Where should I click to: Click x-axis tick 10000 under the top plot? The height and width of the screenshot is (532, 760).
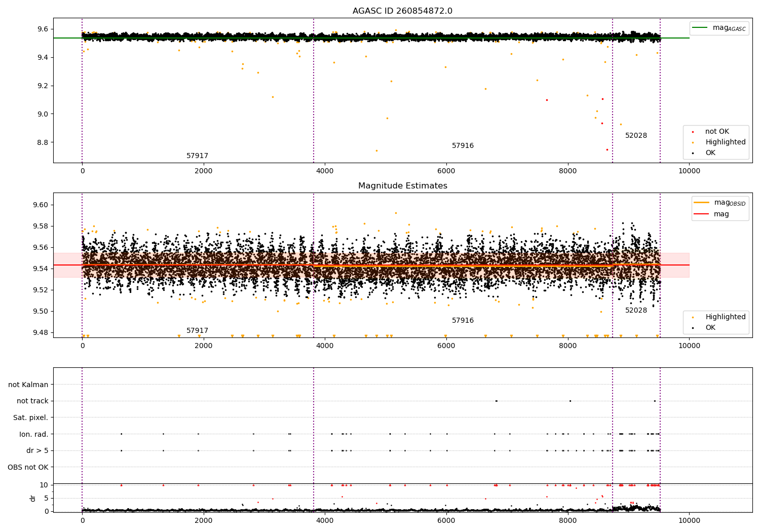(x=690, y=171)
